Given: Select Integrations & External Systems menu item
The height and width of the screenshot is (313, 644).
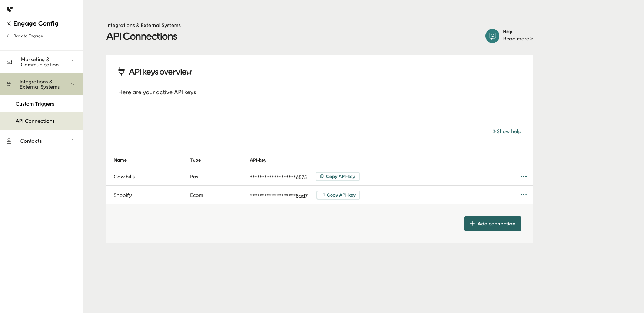Looking at the screenshot, I should coord(41,84).
